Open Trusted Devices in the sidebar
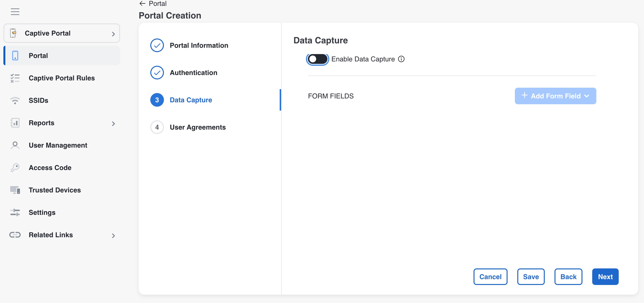The image size is (644, 303). tap(62, 190)
